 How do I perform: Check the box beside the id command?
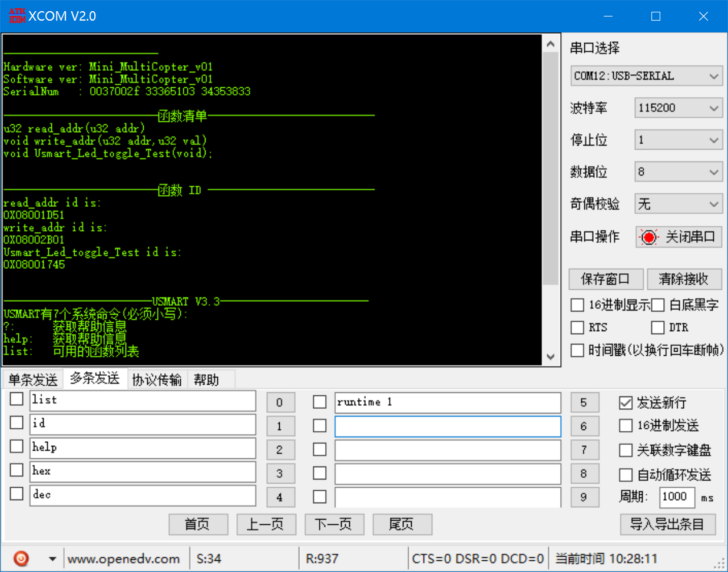16,422
